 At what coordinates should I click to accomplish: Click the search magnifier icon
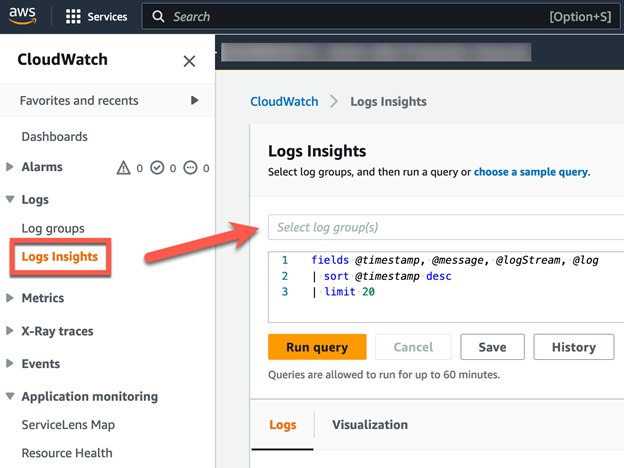[x=159, y=17]
